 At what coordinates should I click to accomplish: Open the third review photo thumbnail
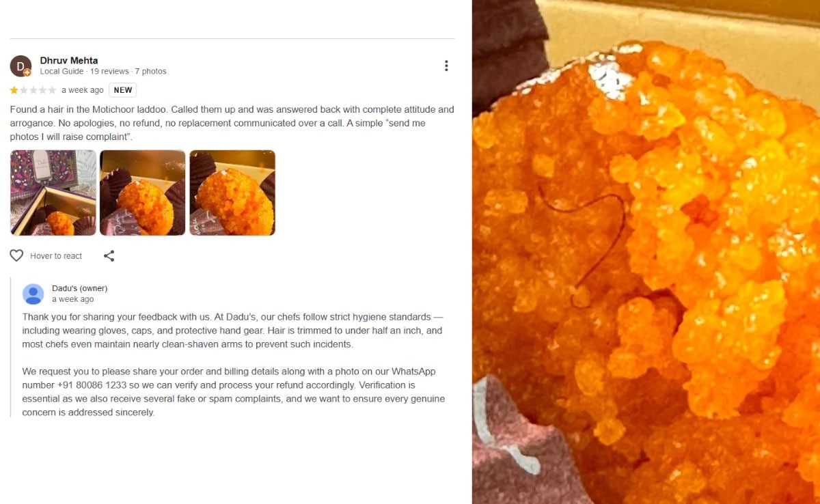coord(232,193)
